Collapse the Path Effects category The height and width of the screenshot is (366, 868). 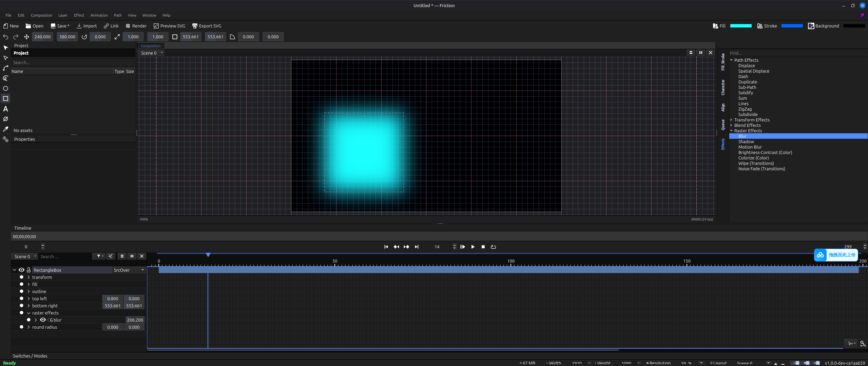731,60
